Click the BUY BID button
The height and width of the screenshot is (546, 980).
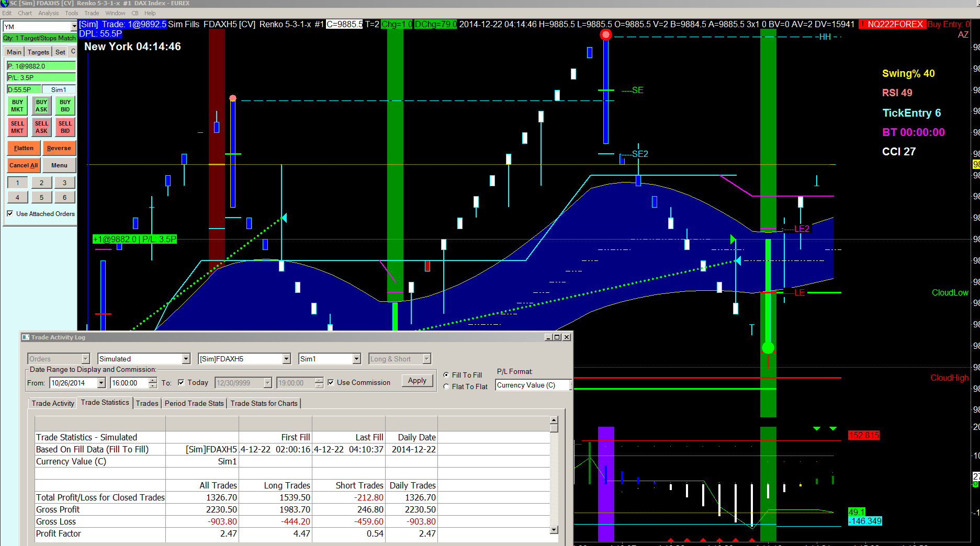tap(65, 106)
